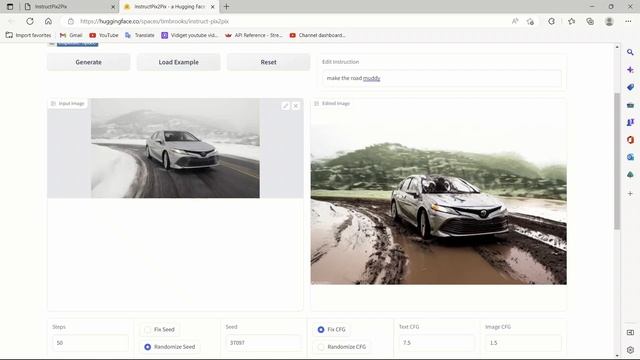Image resolution: width=640 pixels, height=360 pixels.
Task: Go to browser home page
Action: [48, 21]
